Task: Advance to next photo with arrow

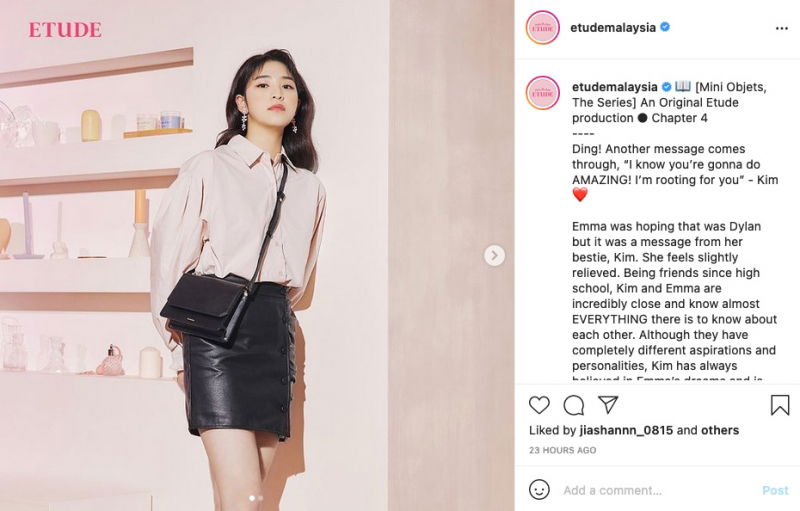Action: click(494, 255)
